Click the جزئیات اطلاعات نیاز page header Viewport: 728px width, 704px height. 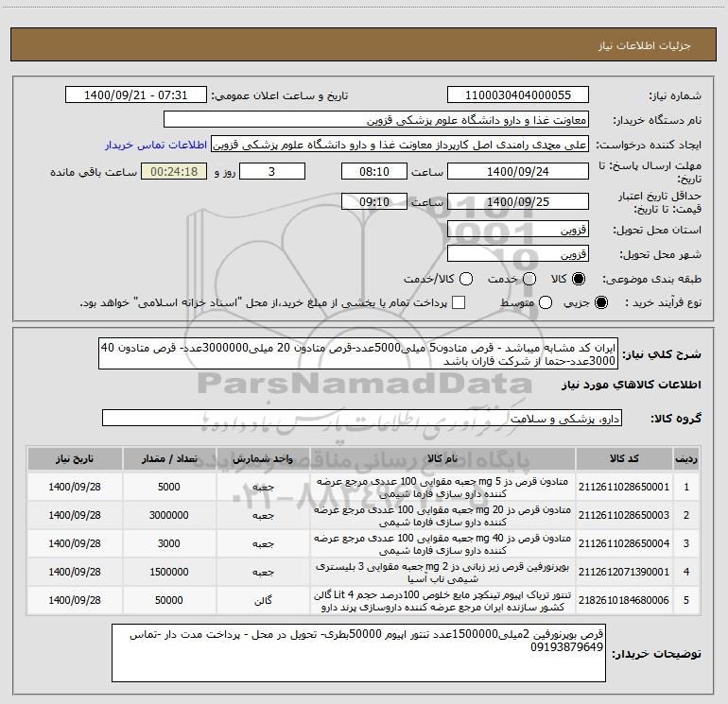[x=645, y=45]
